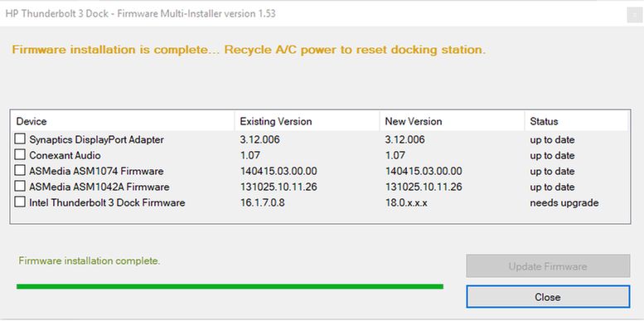Click the New Version column header
The width and height of the screenshot is (644, 321).
pos(452,121)
